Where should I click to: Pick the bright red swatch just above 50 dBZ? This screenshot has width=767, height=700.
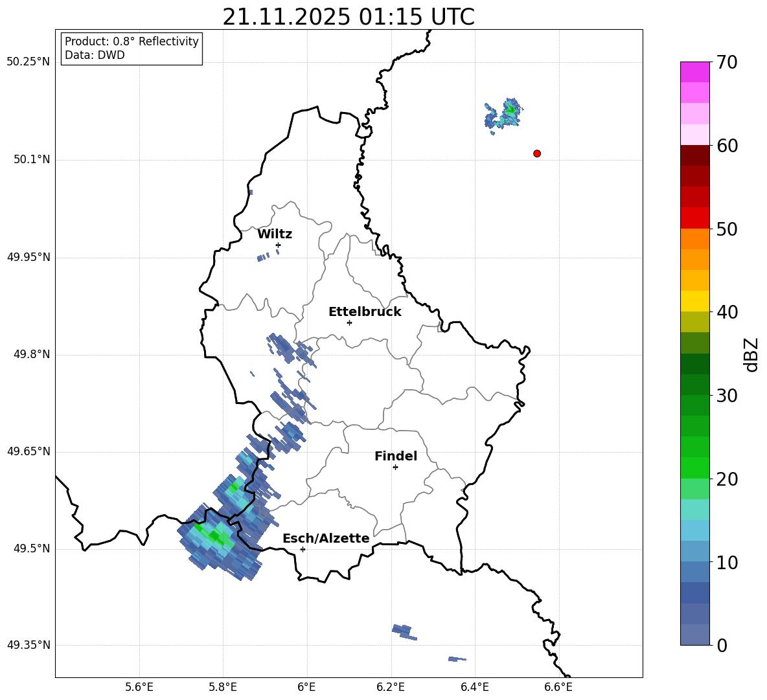click(694, 218)
